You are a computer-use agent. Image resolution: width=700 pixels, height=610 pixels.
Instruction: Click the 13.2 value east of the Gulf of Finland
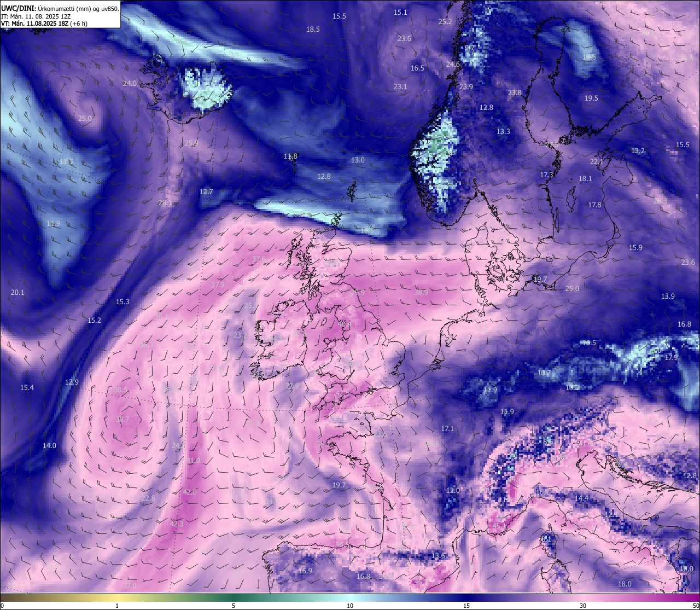point(638,151)
